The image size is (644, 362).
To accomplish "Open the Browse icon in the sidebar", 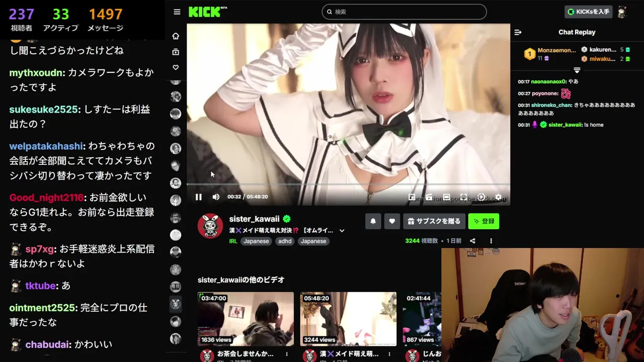I will [x=176, y=52].
